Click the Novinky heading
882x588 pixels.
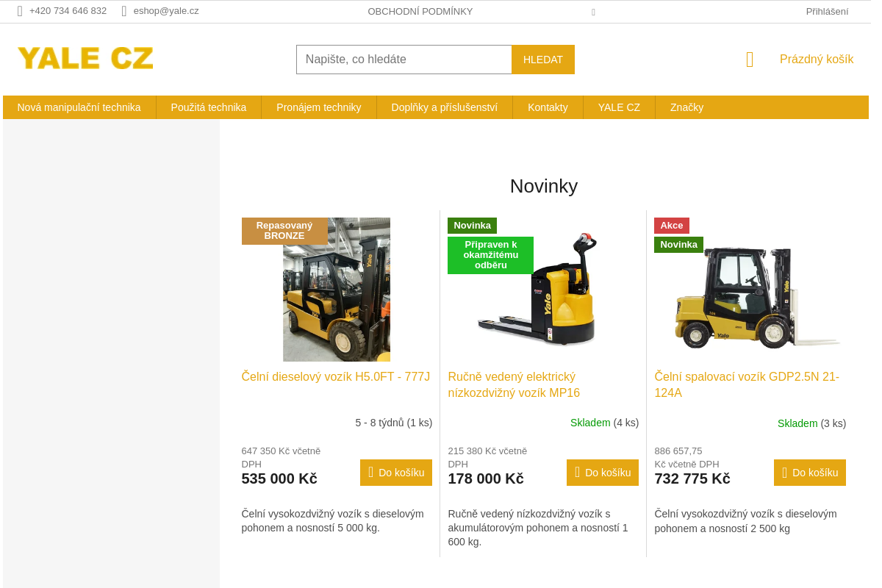pos(544,187)
